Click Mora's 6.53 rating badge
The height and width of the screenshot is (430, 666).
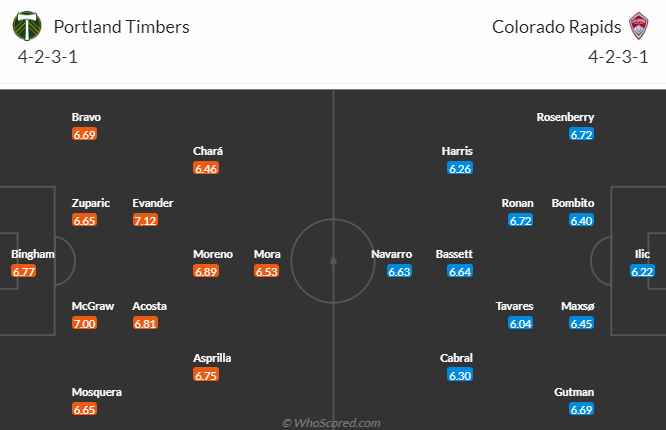click(x=266, y=271)
